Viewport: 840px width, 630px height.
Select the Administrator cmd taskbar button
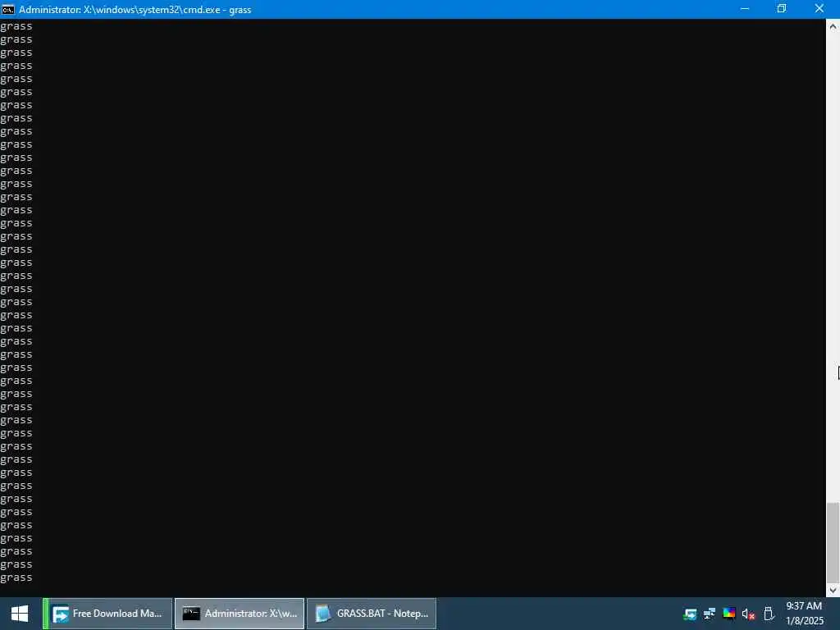tap(240, 614)
